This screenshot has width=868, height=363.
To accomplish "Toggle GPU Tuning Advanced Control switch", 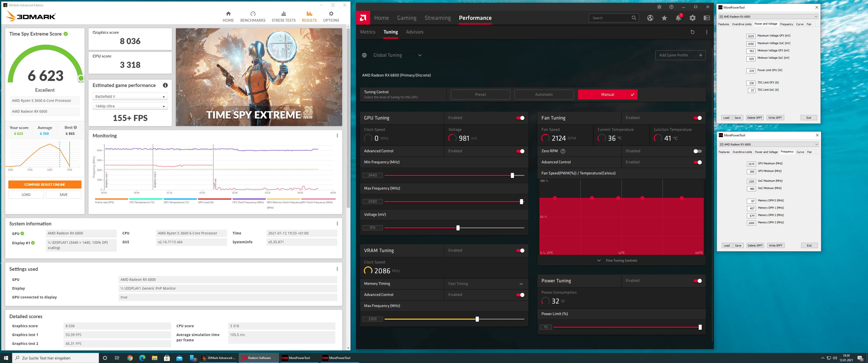I will (520, 151).
